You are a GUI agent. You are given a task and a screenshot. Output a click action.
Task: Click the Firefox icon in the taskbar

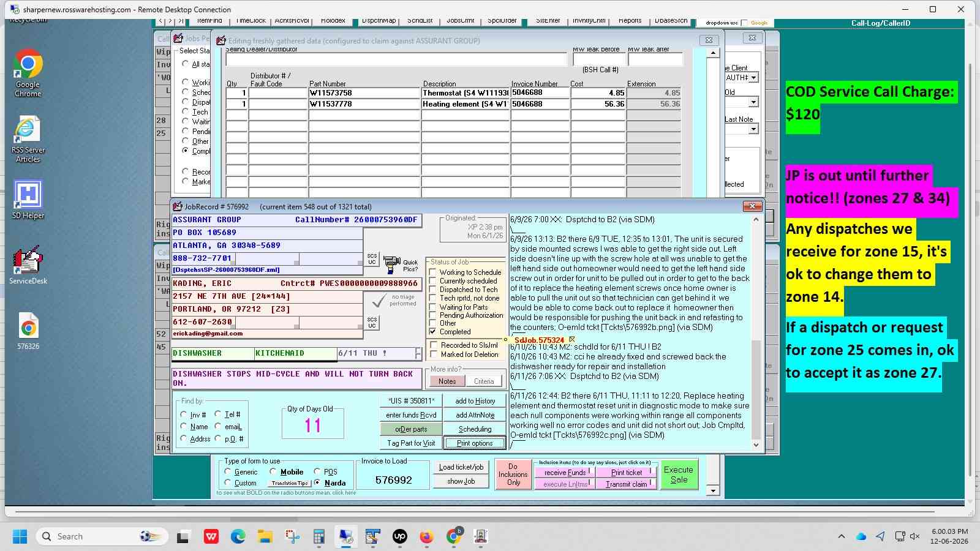click(426, 537)
